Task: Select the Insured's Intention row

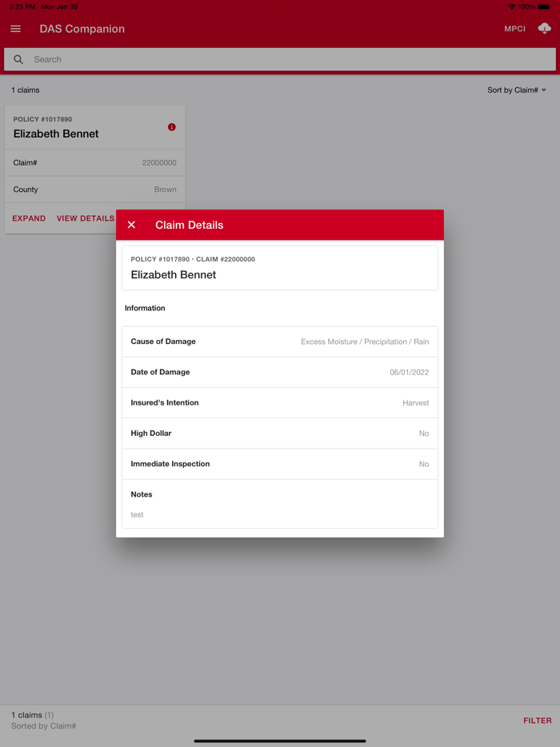Action: point(280,402)
